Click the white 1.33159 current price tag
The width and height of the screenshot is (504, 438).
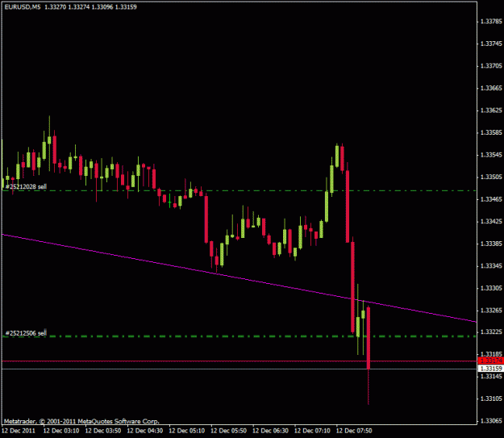click(x=491, y=369)
